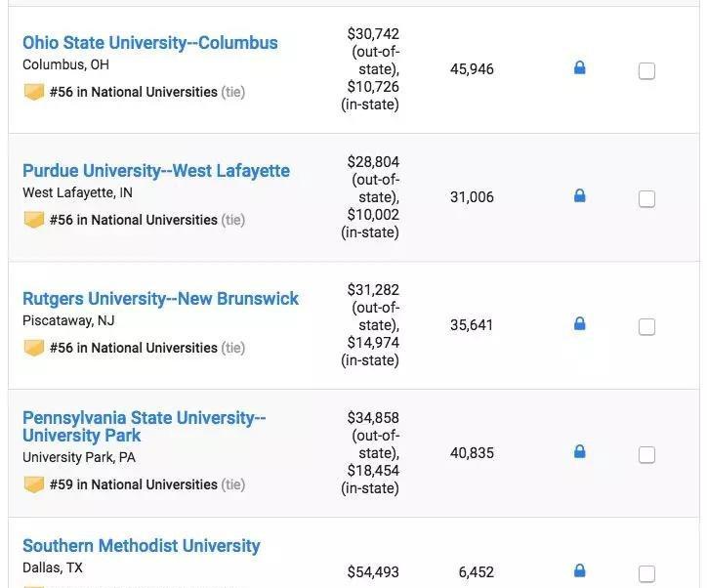Follow the Southern Methodist University link
This screenshot has height=588, width=707.
141,546
